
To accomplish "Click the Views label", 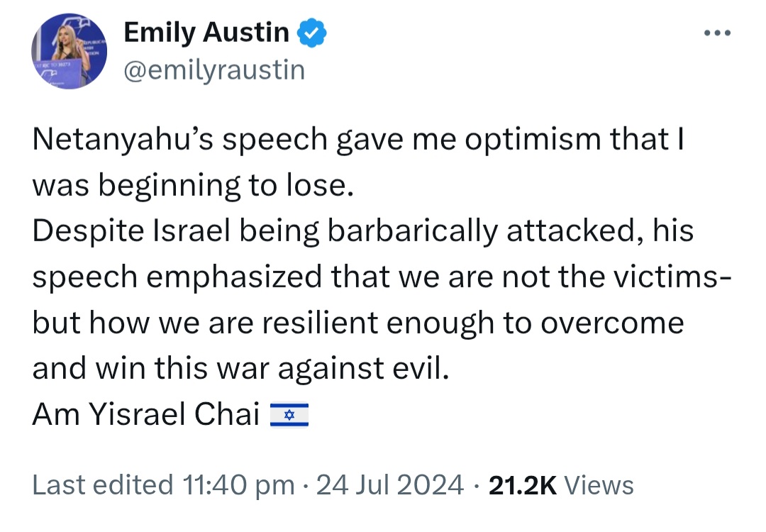I will [599, 485].
